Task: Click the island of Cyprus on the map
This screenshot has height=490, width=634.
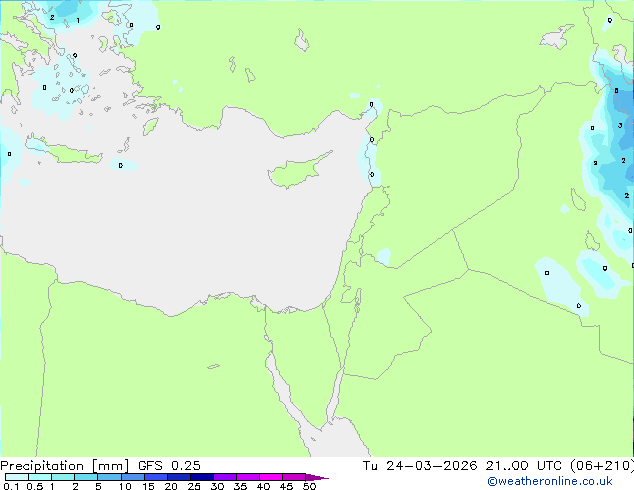Action: 297,171
